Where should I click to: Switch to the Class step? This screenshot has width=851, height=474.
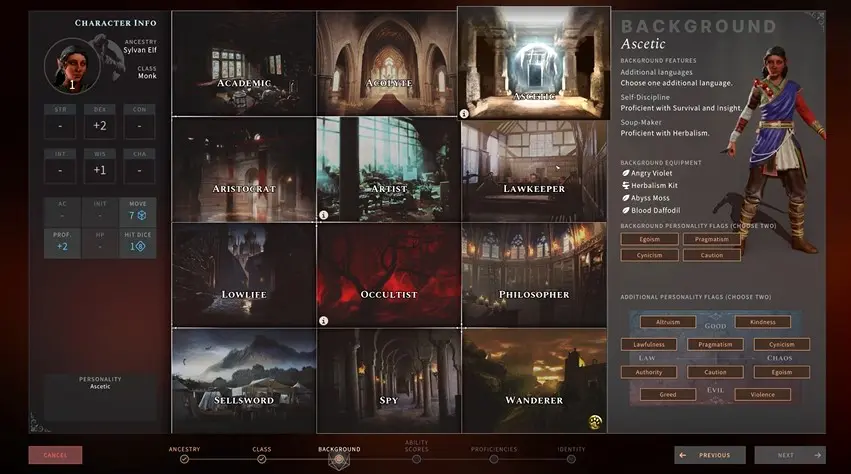point(261,459)
